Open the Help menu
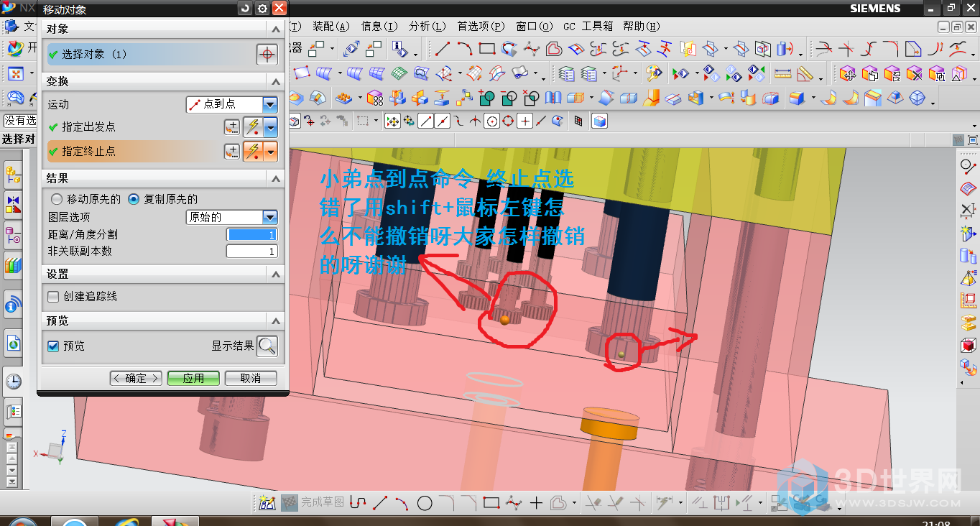The height and width of the screenshot is (526, 980). coord(642,27)
